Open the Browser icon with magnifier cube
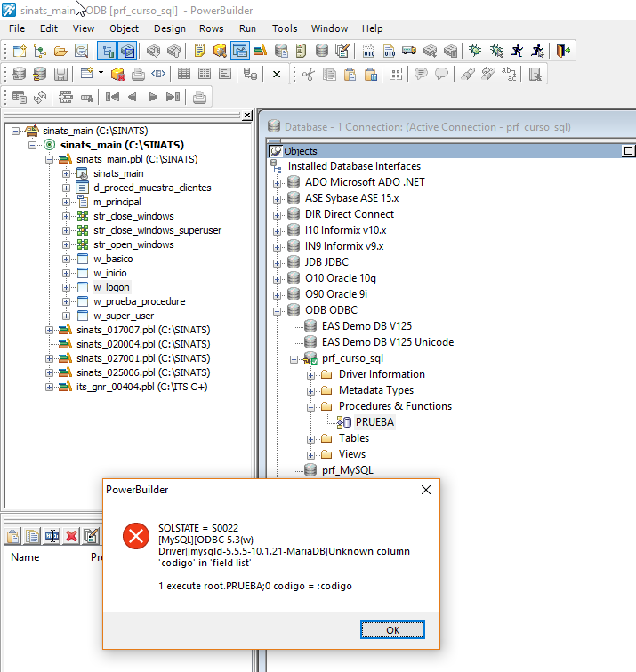This screenshot has width=636, height=672. click(220, 51)
